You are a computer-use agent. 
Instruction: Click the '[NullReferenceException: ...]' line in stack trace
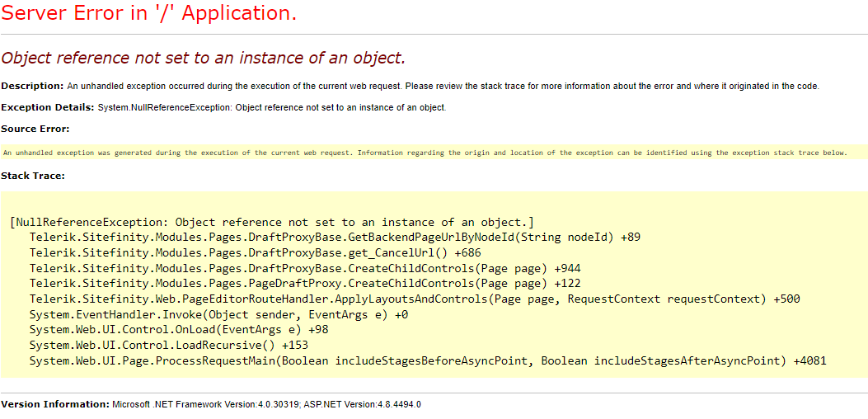272,222
